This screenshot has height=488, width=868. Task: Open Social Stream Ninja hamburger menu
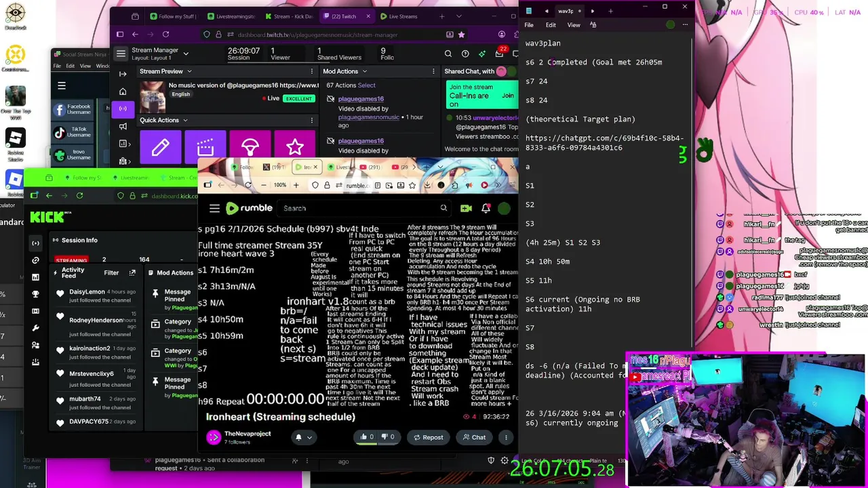point(62,85)
